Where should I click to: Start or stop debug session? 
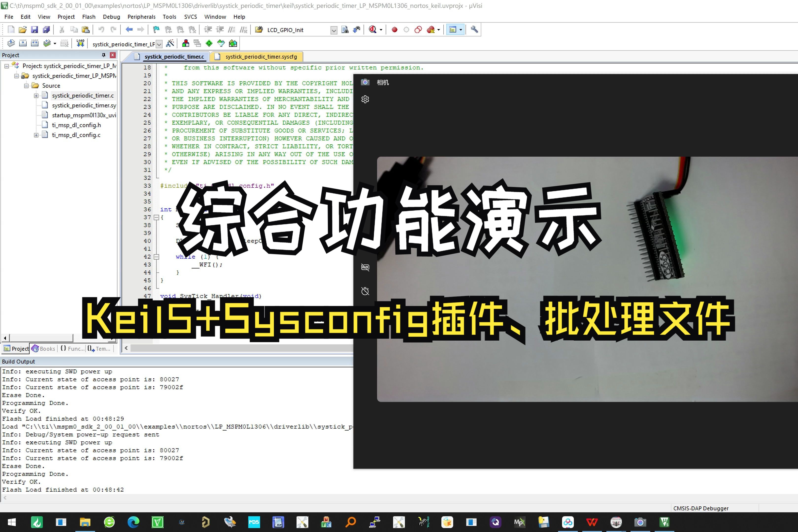373,30
